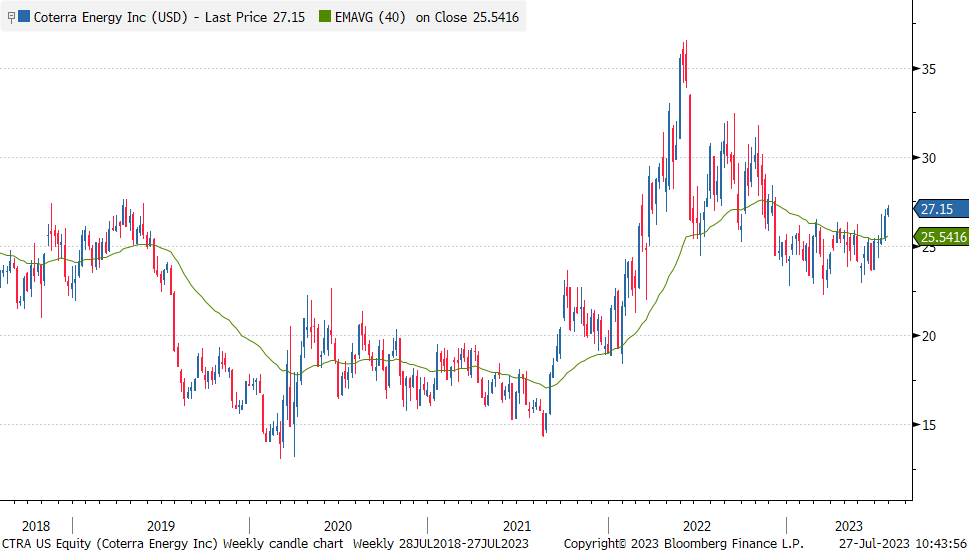Click the CTRA US Equity weekly candle chart caption
969x552 pixels.
coord(172,543)
